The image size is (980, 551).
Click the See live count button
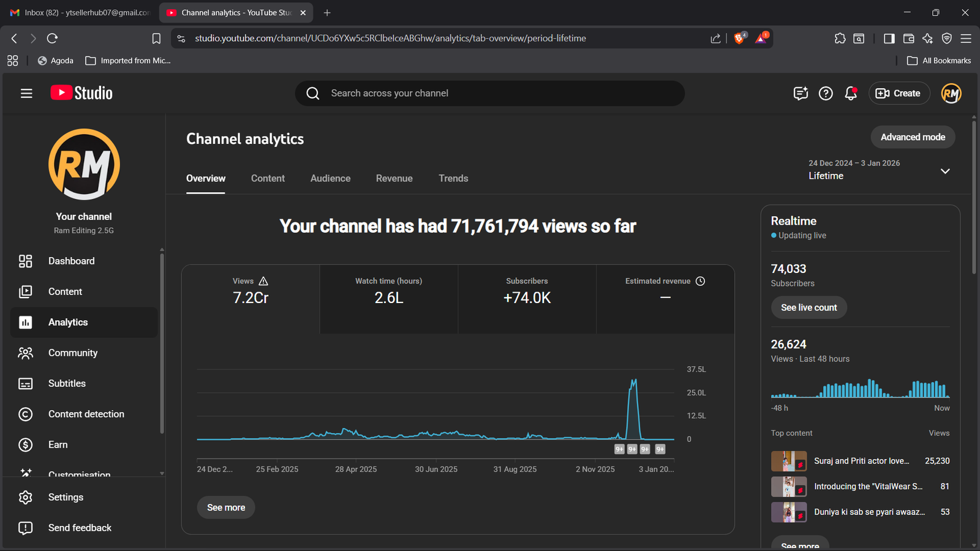809,307
